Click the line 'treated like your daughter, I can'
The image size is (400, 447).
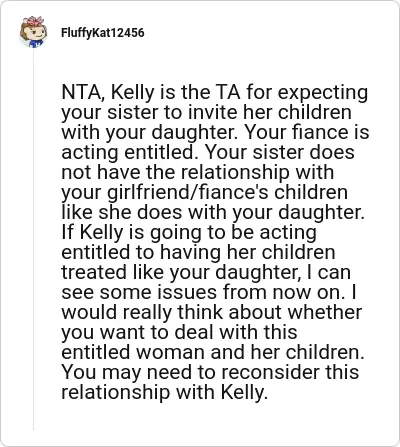tap(206, 272)
